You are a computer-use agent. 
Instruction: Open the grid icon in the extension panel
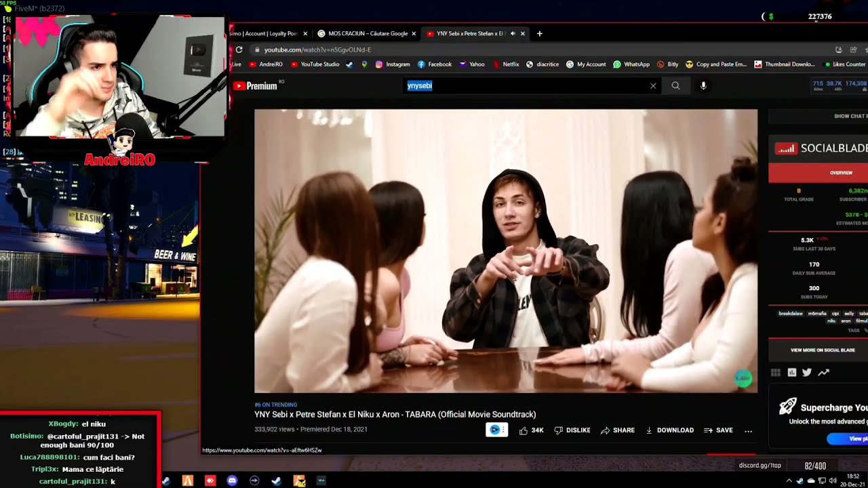coord(776,372)
